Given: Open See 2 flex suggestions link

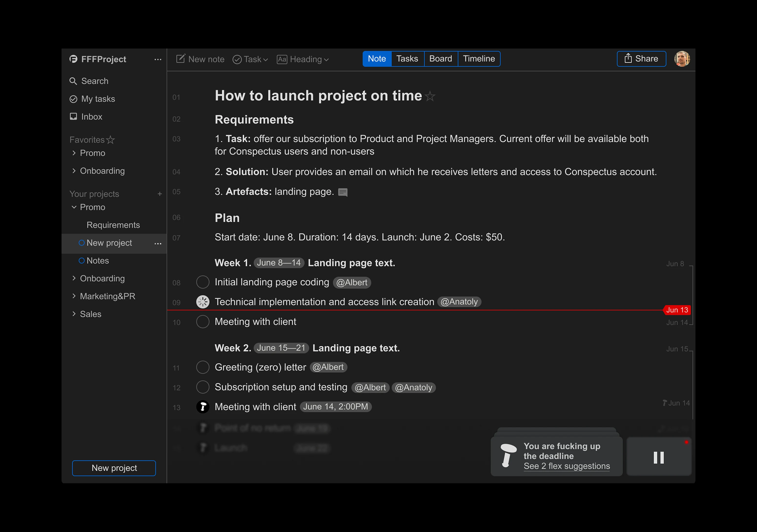Looking at the screenshot, I should click(x=567, y=466).
